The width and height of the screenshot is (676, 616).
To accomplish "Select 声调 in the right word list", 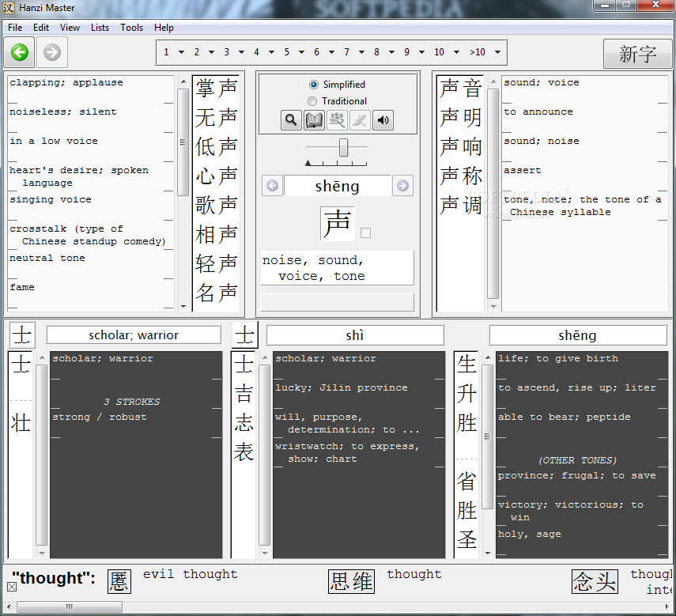I will pyautogui.click(x=460, y=205).
